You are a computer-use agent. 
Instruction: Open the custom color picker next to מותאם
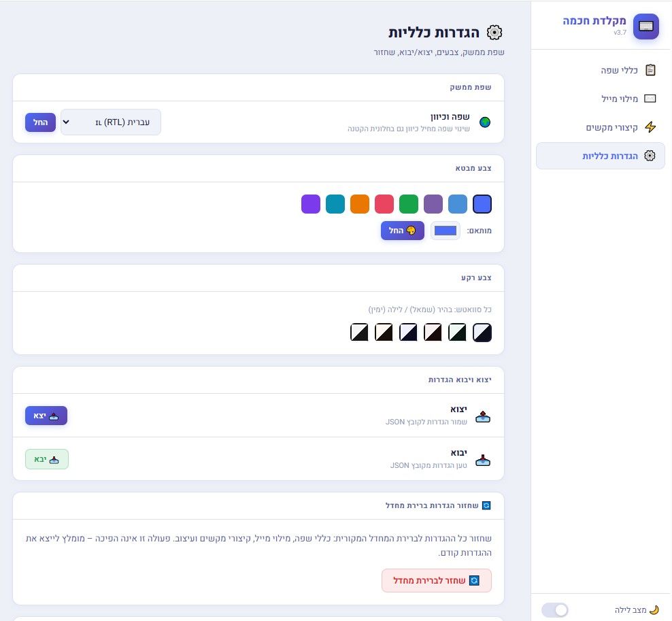pyautogui.click(x=446, y=231)
